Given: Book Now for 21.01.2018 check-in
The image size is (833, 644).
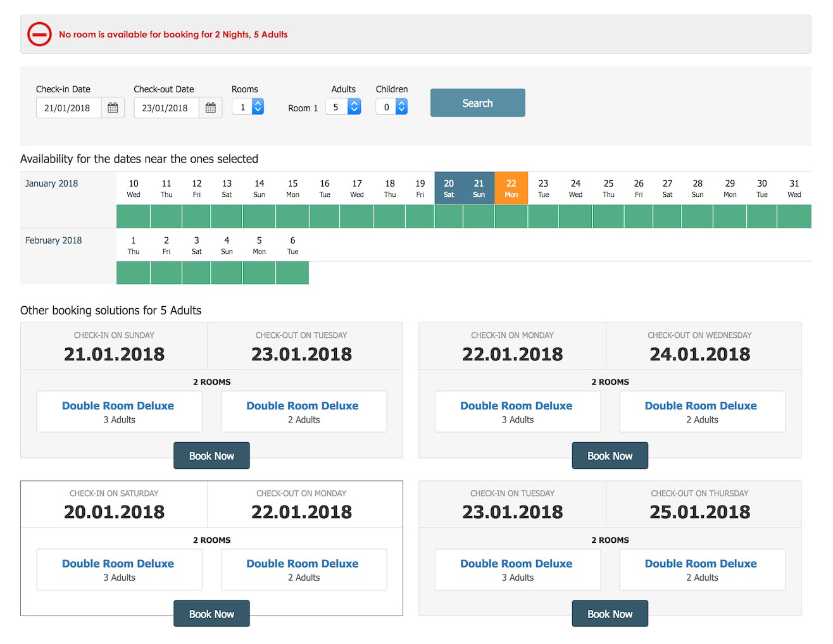Looking at the screenshot, I should (211, 455).
